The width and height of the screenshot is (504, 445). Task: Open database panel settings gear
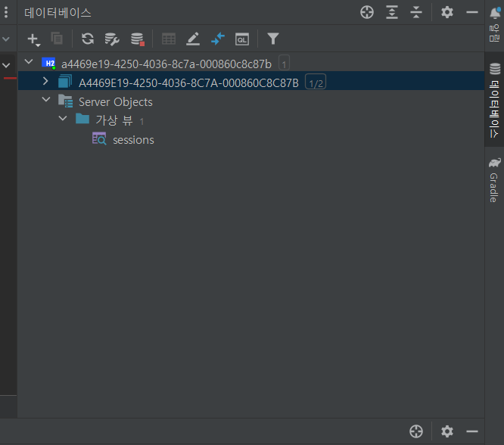click(446, 13)
